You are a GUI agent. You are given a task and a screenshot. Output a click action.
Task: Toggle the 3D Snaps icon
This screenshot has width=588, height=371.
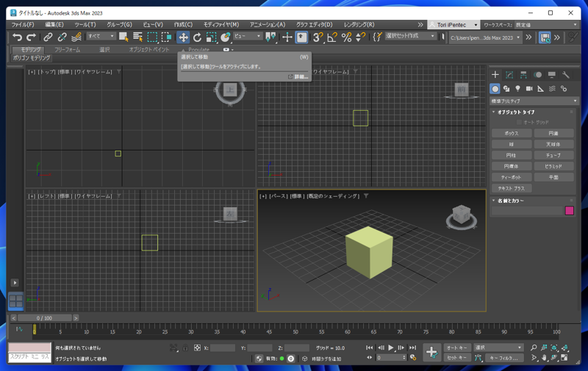318,37
